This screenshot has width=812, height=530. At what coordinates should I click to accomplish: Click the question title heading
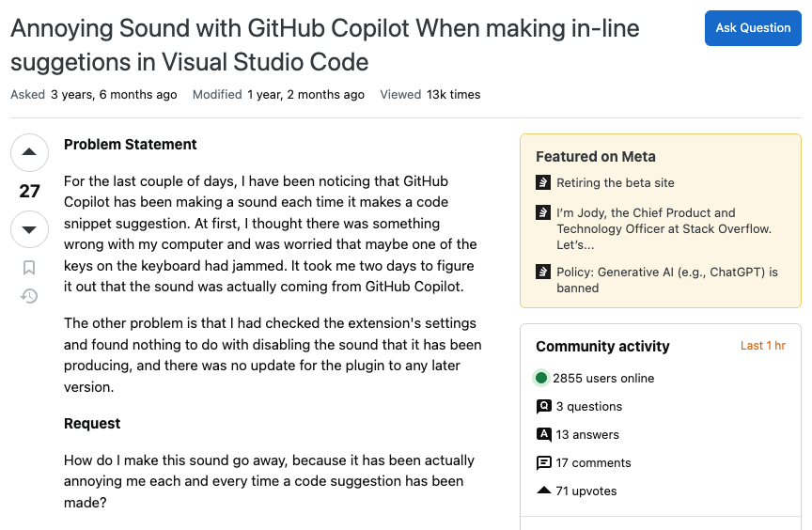[x=324, y=45]
